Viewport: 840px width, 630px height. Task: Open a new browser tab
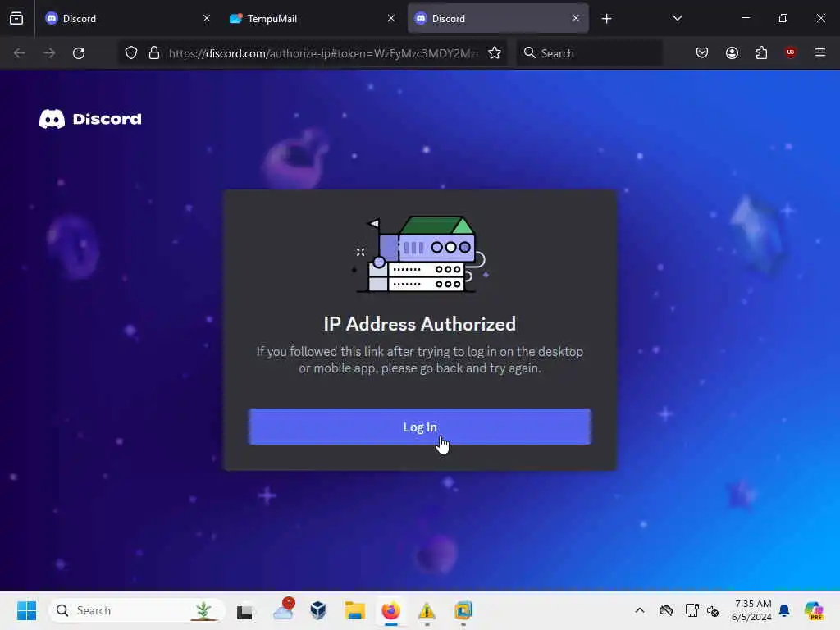[x=606, y=19]
